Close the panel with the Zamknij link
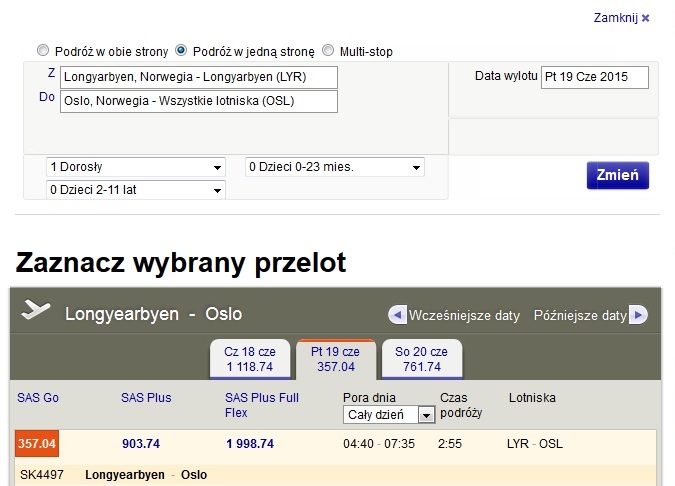 click(621, 18)
